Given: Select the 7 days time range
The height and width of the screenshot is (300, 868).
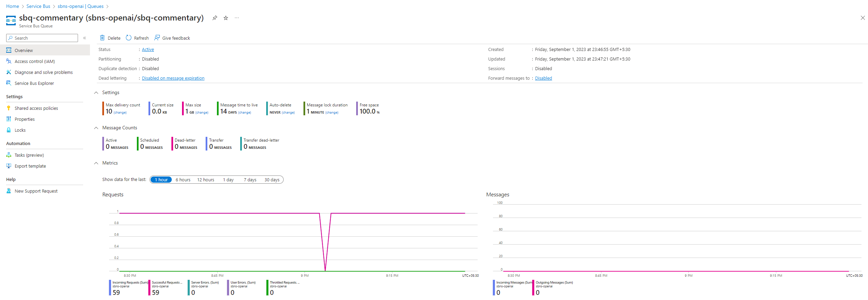Looking at the screenshot, I should pos(250,180).
